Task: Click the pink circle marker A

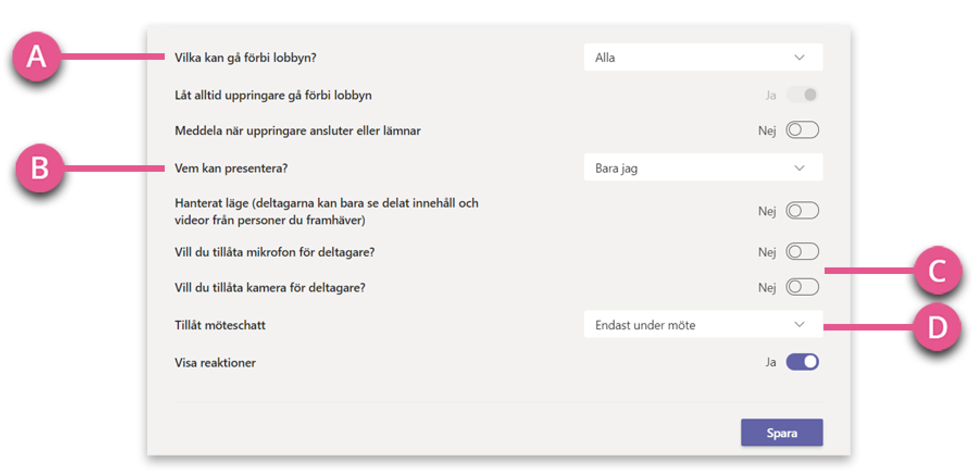Action: (x=36, y=57)
